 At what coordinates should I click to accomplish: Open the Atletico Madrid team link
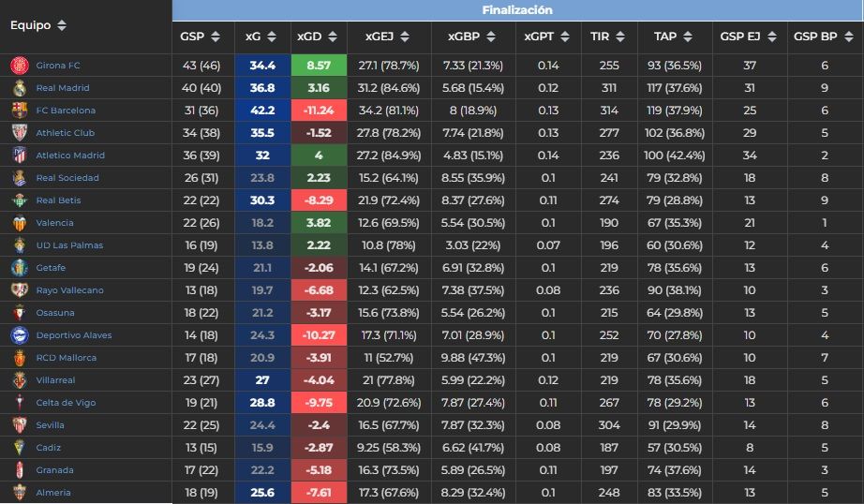[x=70, y=156]
